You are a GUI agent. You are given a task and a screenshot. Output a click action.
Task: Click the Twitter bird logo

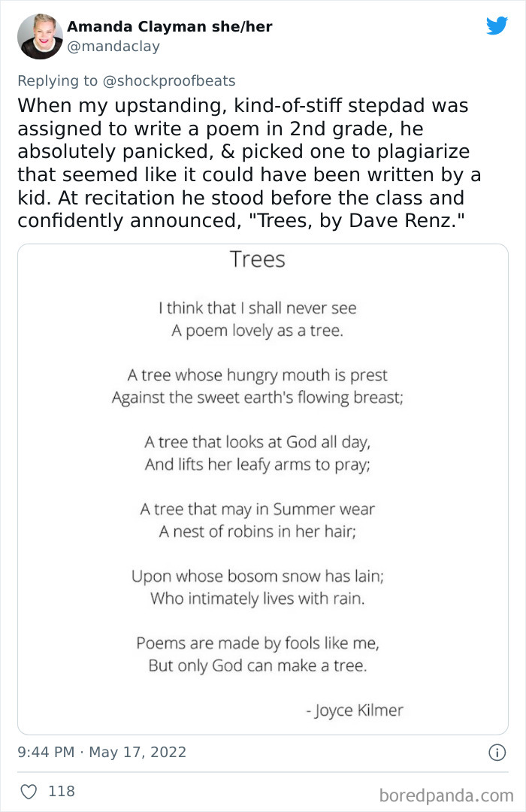[x=497, y=26]
